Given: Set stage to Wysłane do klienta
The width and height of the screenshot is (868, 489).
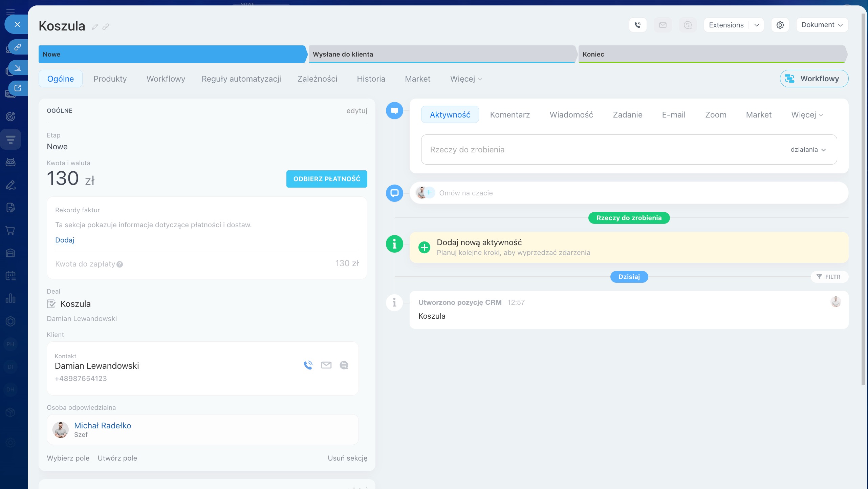Looking at the screenshot, I should [441, 54].
